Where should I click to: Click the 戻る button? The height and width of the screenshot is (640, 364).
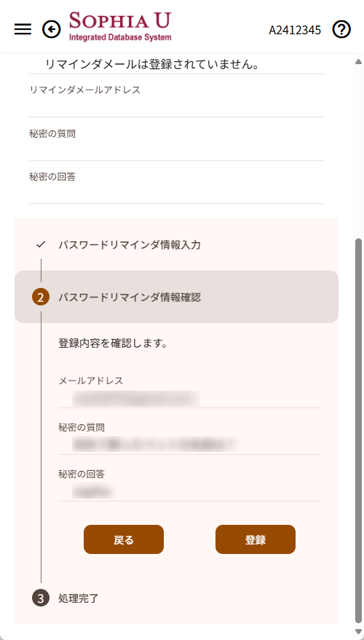[x=124, y=539]
